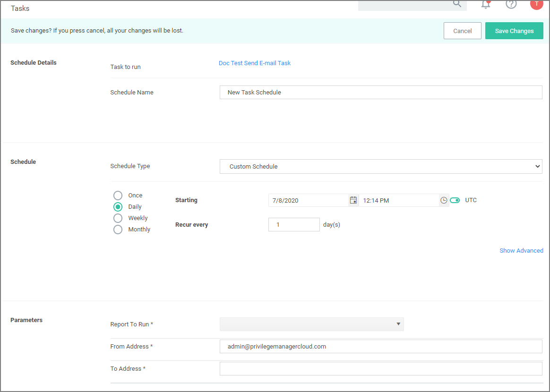
Task: Open the Schedule Type dropdown
Action: click(381, 167)
